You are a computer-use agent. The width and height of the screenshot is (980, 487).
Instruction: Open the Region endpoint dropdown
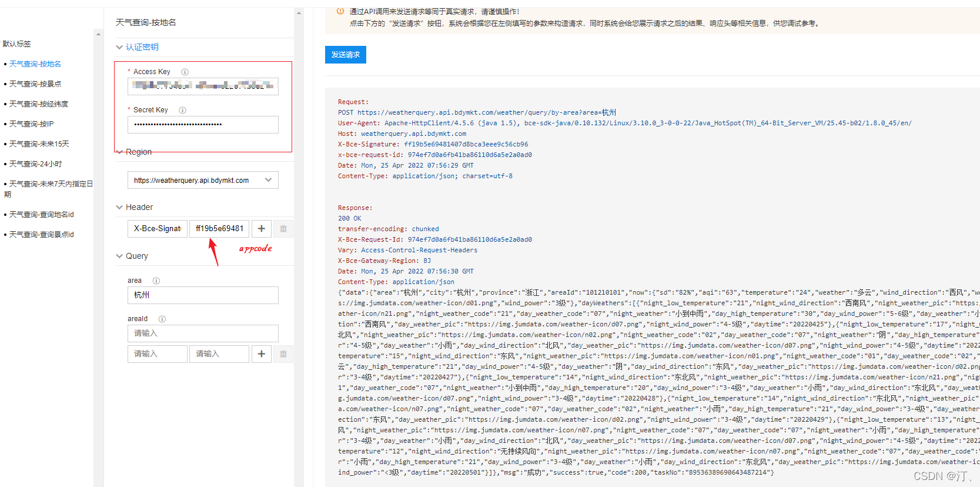point(203,180)
